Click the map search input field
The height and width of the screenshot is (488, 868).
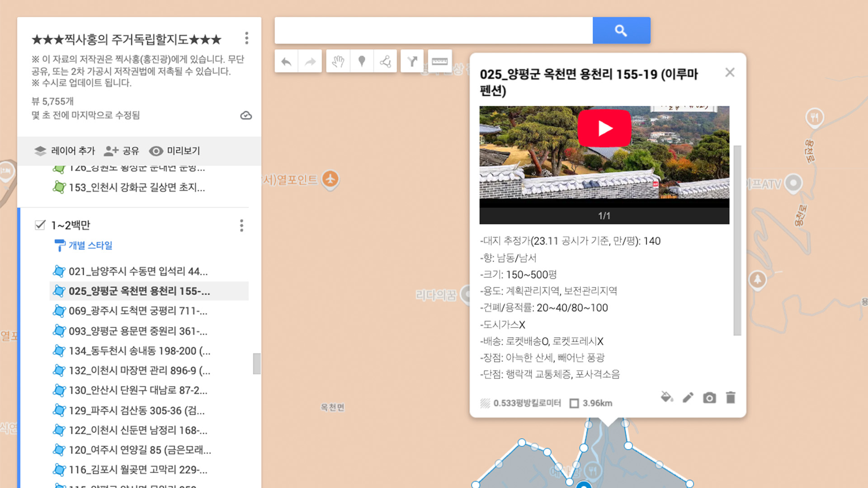[x=433, y=31]
